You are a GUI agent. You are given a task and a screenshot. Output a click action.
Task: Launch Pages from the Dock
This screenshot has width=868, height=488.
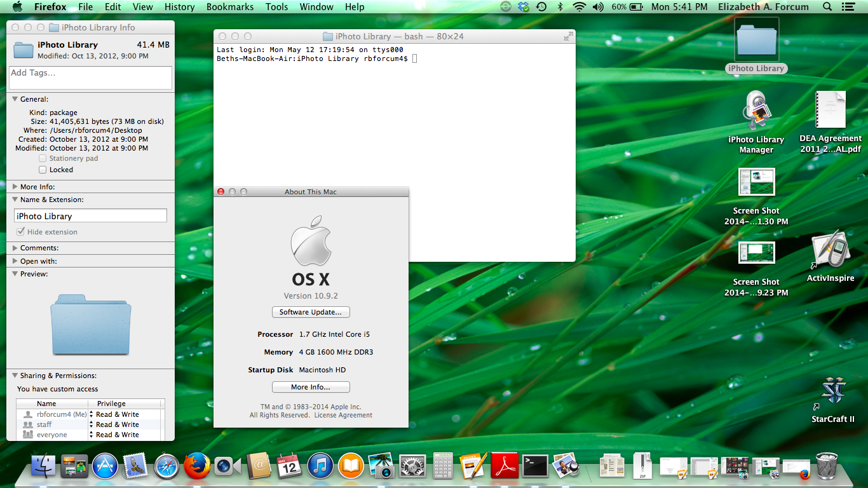point(474,466)
